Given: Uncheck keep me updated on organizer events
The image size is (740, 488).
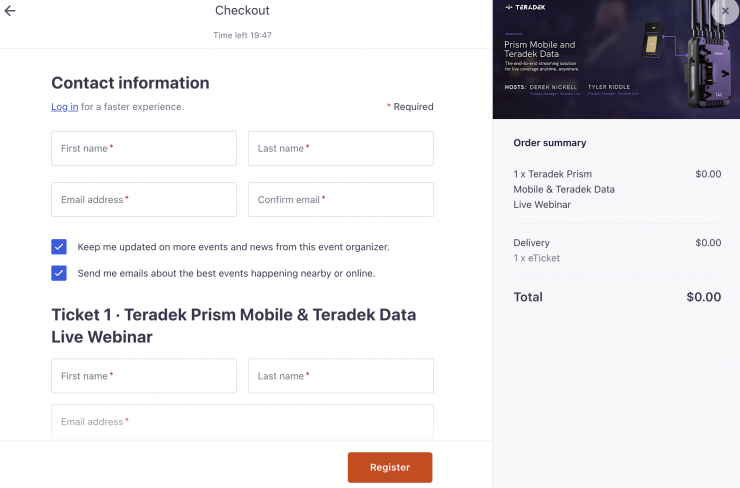Looking at the screenshot, I should click(59, 247).
